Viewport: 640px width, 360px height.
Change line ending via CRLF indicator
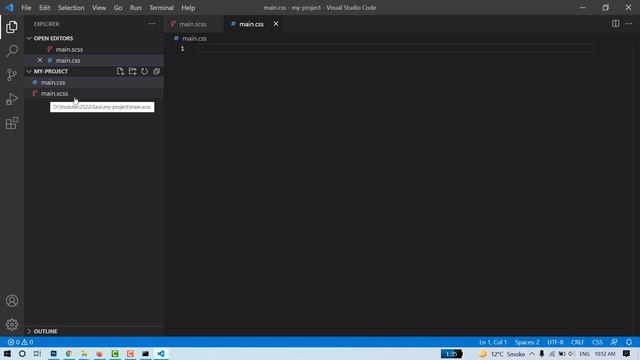tap(577, 342)
